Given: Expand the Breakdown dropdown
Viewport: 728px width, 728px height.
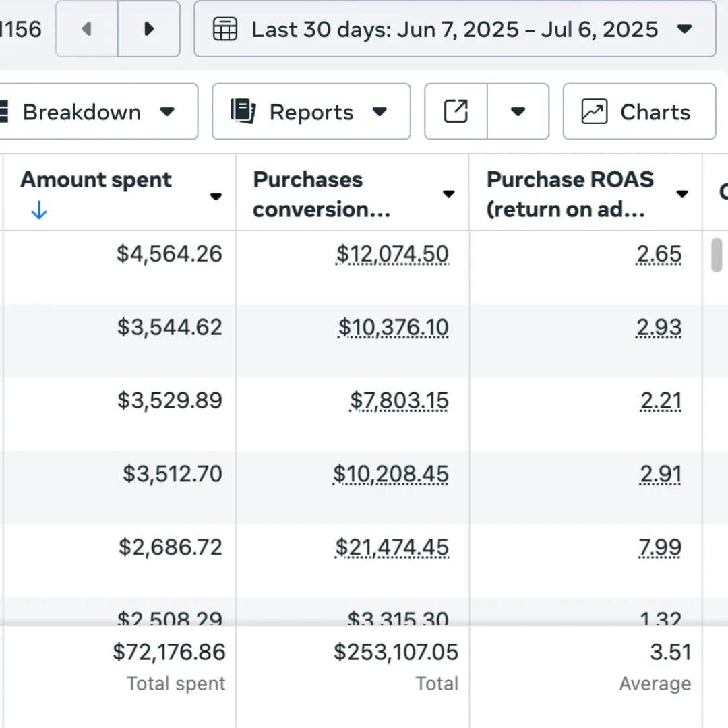Looking at the screenshot, I should tap(167, 111).
